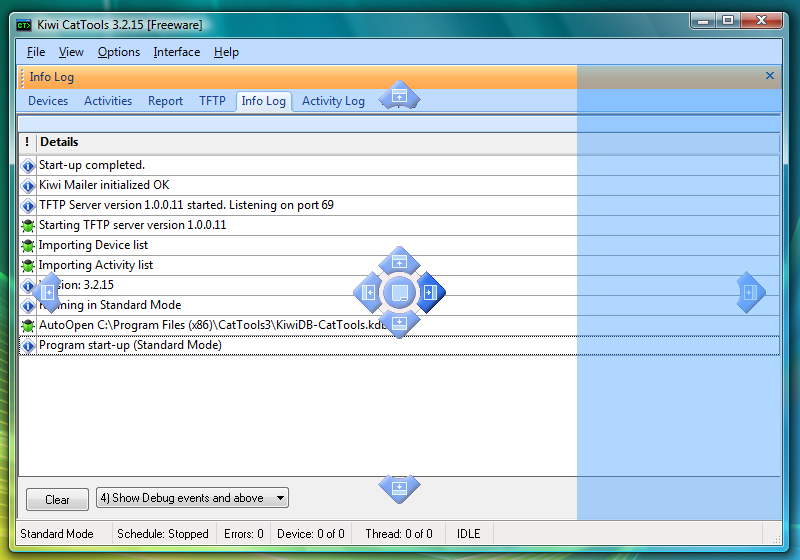Click the Clear button

click(57, 499)
